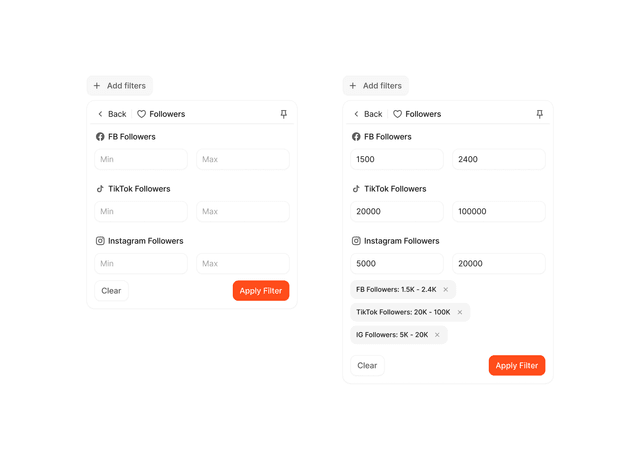Screen dimensions: 640x459
Task: Clear filters in the left panel
Action: [111, 291]
